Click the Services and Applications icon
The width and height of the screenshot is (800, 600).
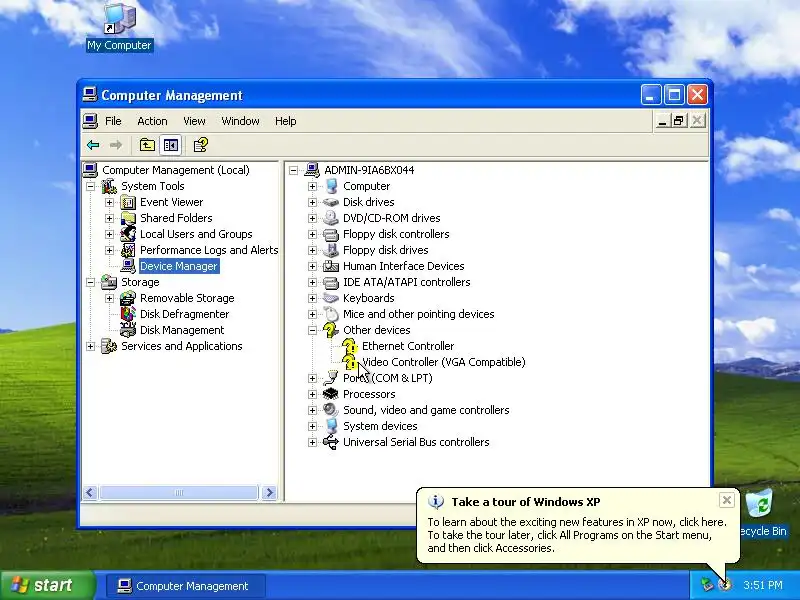pos(109,346)
